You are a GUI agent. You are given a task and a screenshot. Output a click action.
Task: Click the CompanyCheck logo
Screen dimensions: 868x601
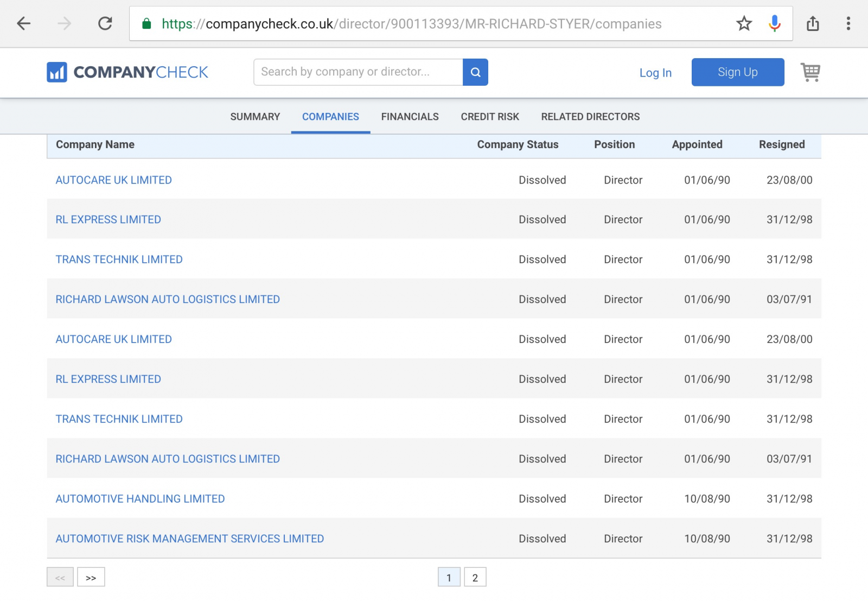click(127, 72)
